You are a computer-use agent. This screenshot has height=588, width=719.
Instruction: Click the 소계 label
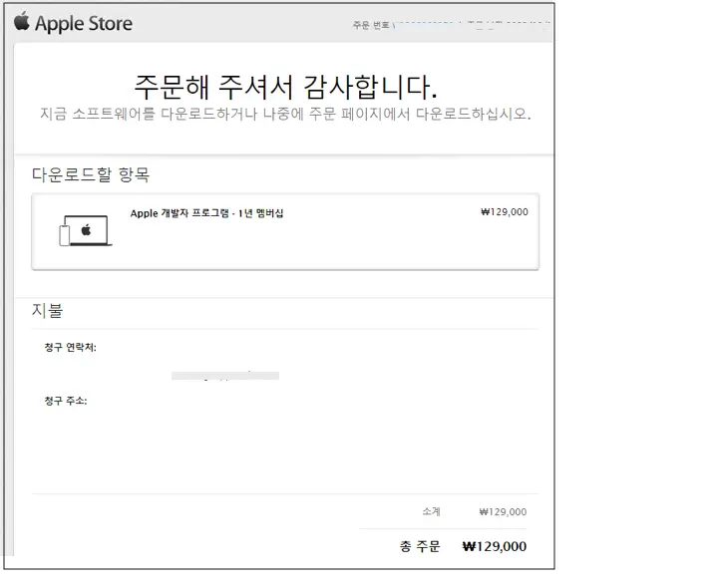(x=431, y=511)
